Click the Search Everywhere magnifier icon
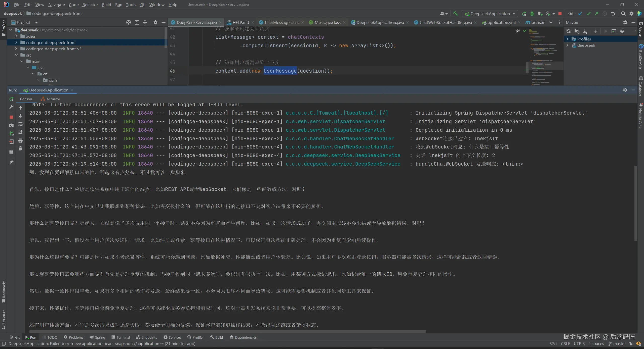This screenshot has height=349, width=644. pyautogui.click(x=623, y=14)
